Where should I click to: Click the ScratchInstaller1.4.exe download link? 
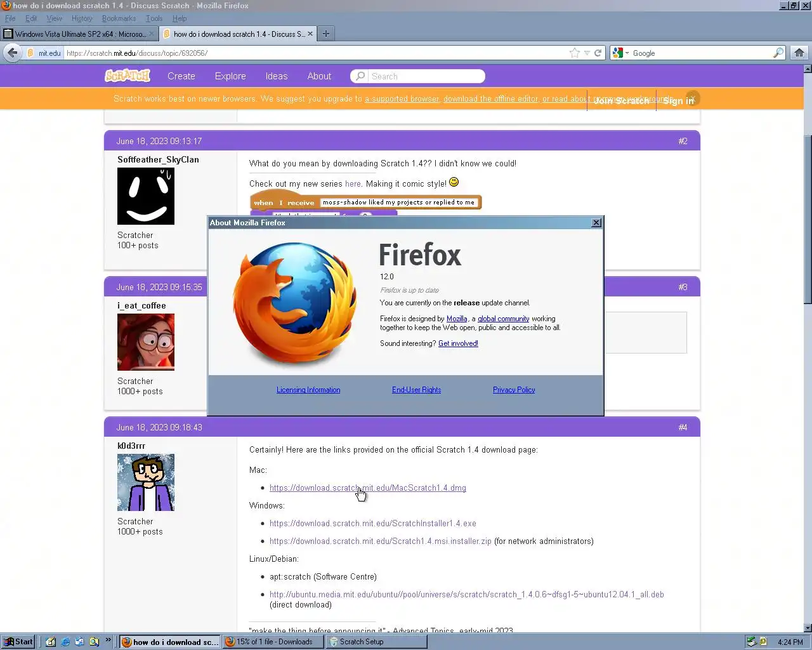pos(373,524)
